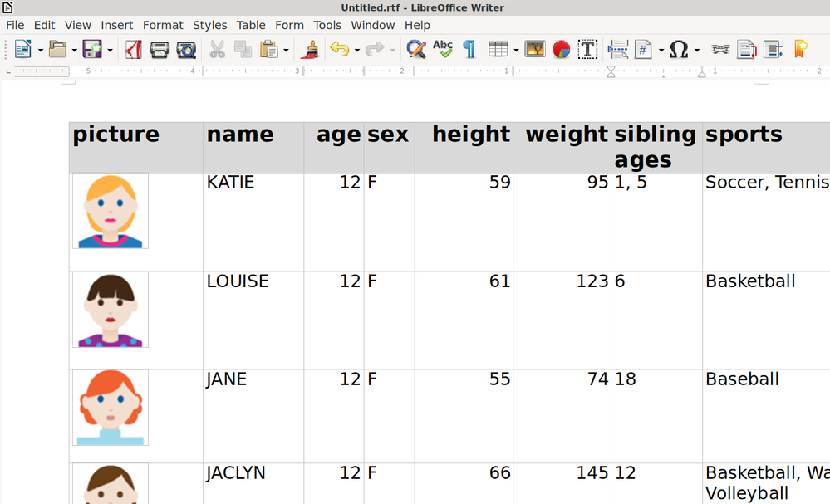
Task: Toggle formatting marks pilcrow icon
Action: [469, 50]
